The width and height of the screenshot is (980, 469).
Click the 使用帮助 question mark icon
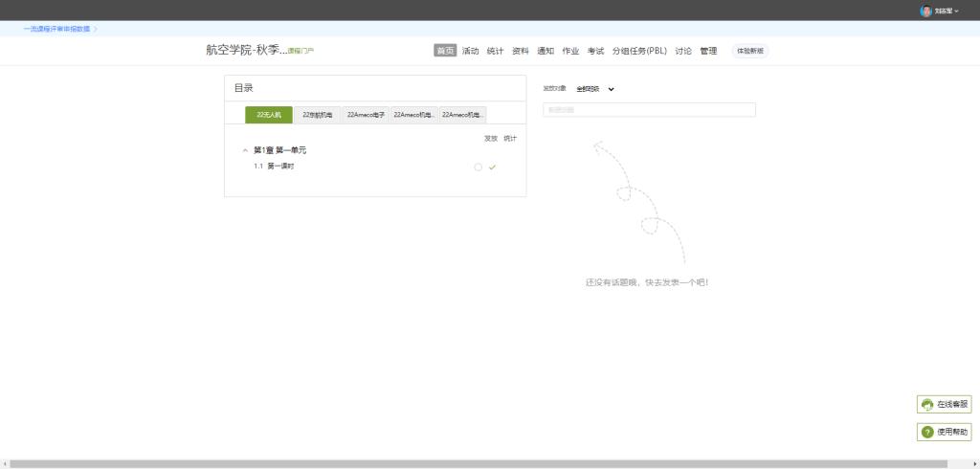[926, 433]
